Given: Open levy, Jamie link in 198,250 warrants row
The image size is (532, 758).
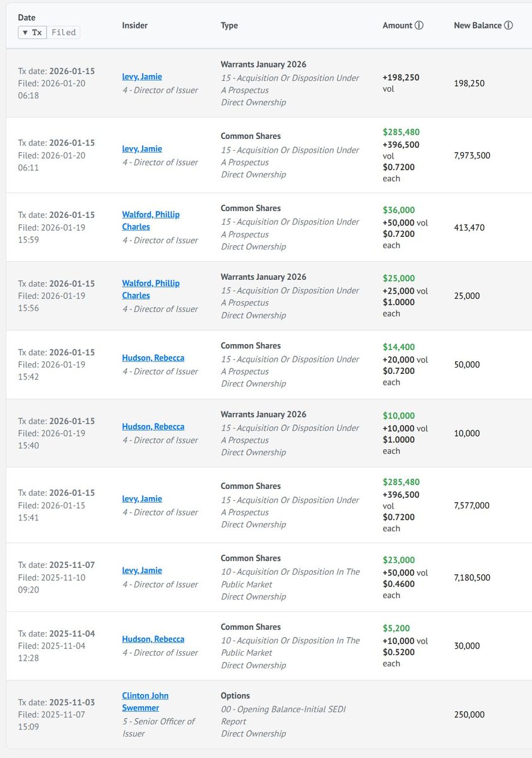Looking at the screenshot, I should tap(142, 76).
